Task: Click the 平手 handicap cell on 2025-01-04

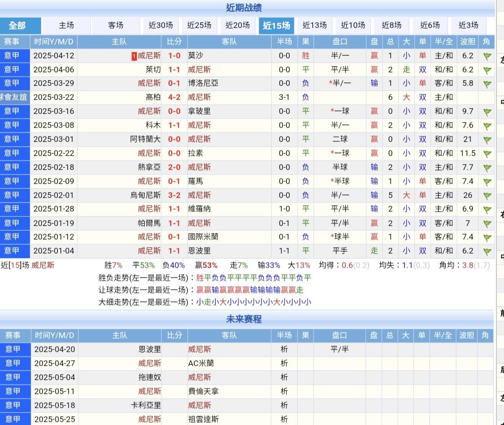Action: [x=340, y=251]
